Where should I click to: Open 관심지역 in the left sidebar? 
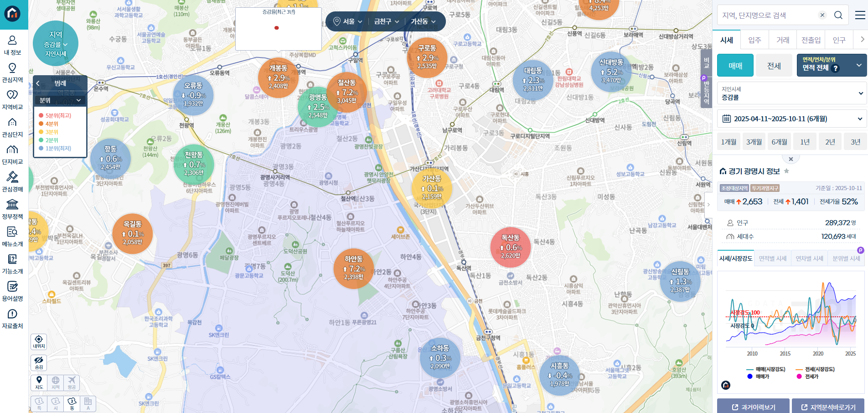12,68
